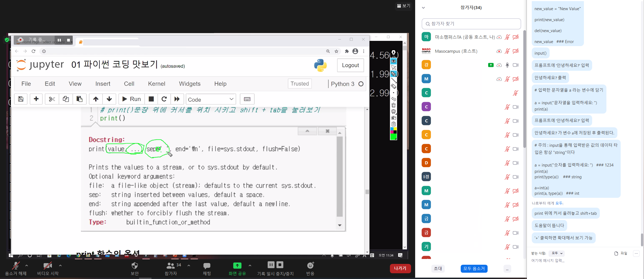
Task: Click the mute all participants button
Action: (474, 269)
